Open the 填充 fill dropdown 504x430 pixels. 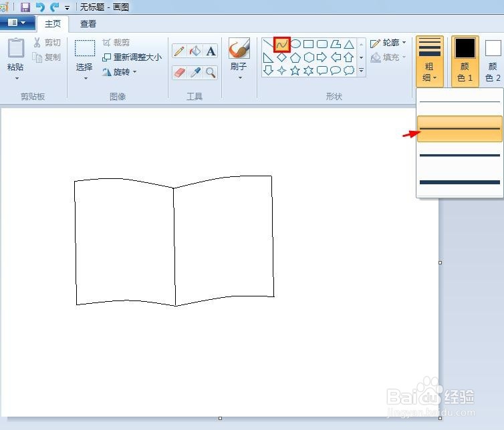[388, 57]
